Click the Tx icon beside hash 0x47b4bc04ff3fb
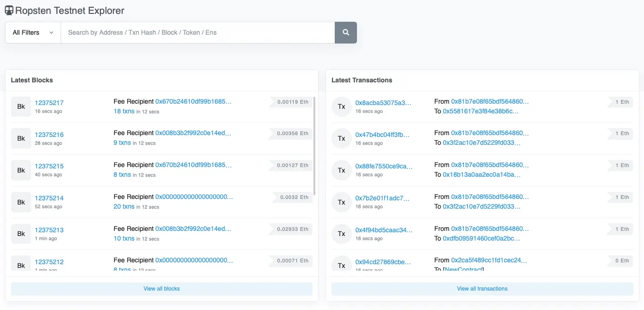Screen dimensions: 644x310 342,138
